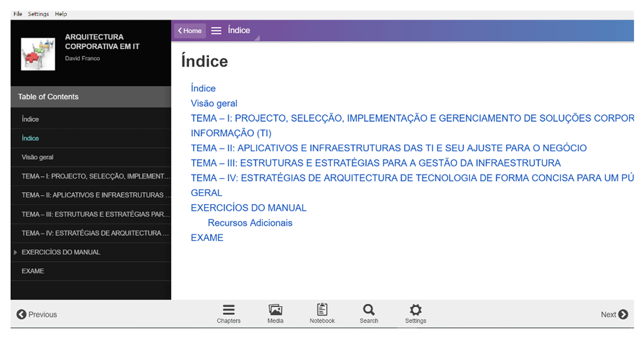
Task: Expand EXERCICÍOS DO MANUAL tree arrow
Action: pos(16,252)
